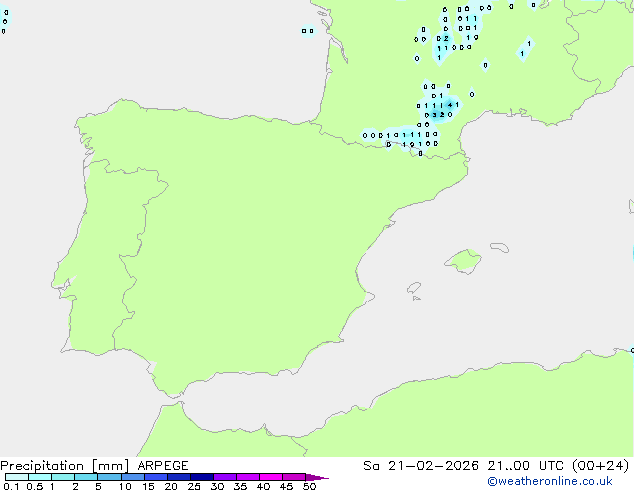The width and height of the screenshot is (634, 490).
Task: Click the '50' legend scale value
Action: tap(309, 486)
